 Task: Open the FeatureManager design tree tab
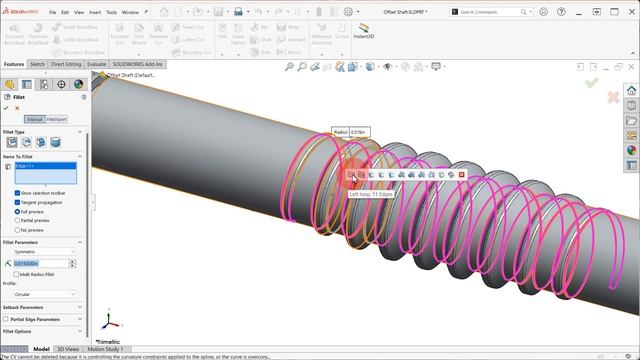[9, 84]
